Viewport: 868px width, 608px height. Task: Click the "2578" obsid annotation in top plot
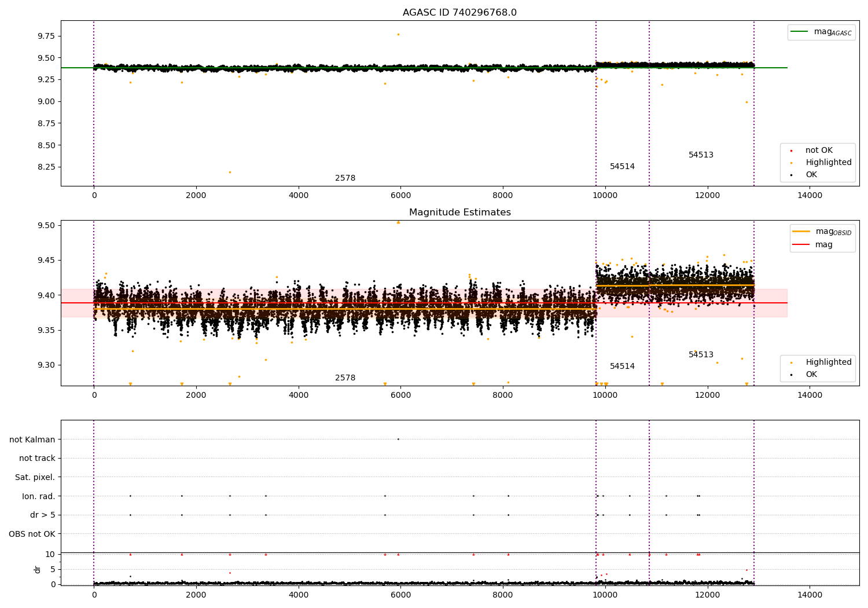coord(345,178)
